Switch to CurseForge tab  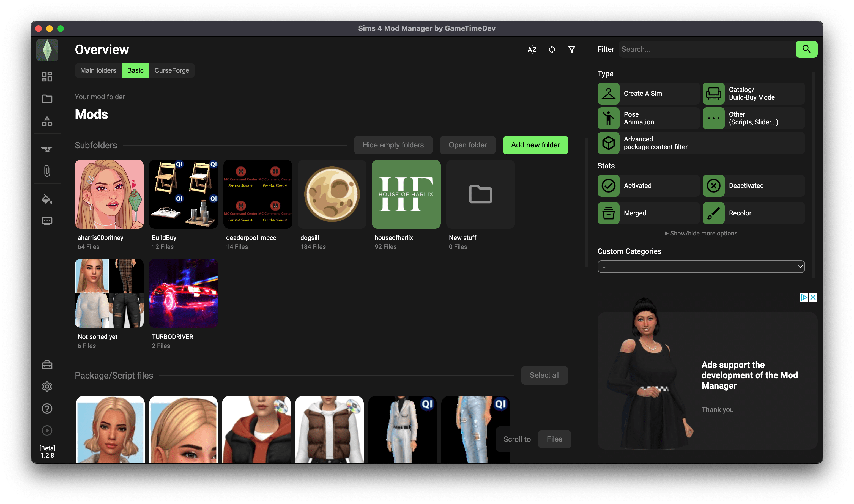[171, 70]
